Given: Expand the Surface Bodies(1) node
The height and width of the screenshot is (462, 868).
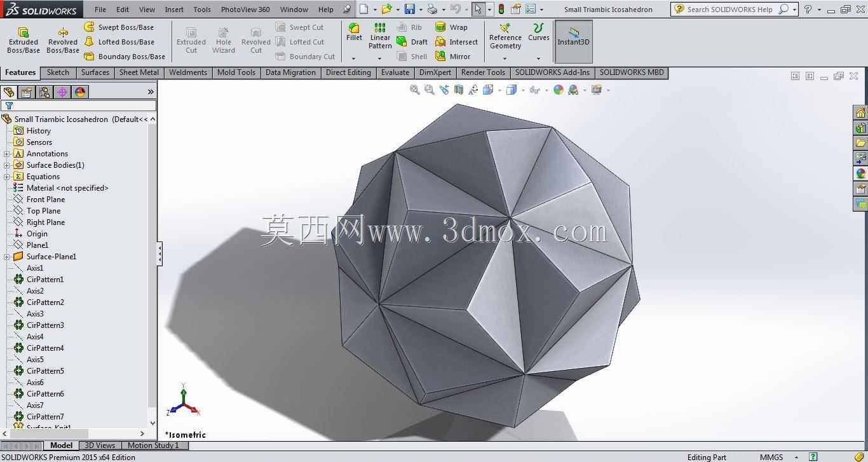Looking at the screenshot, I should click(6, 165).
